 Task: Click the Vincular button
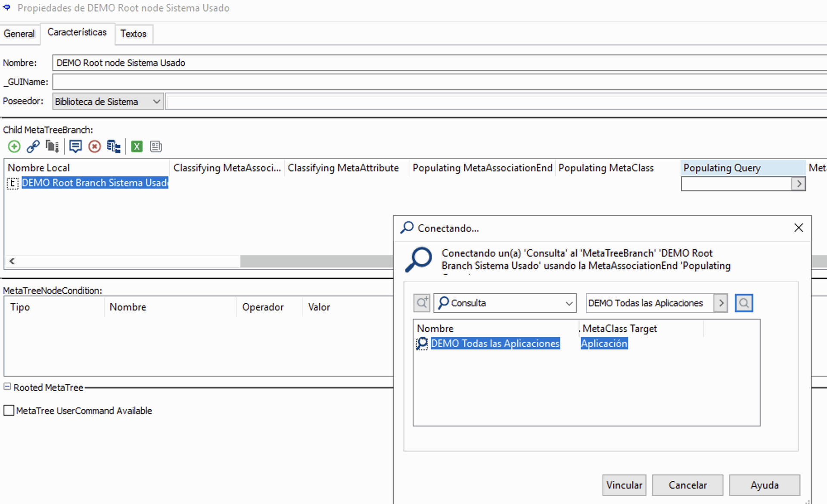coord(624,485)
